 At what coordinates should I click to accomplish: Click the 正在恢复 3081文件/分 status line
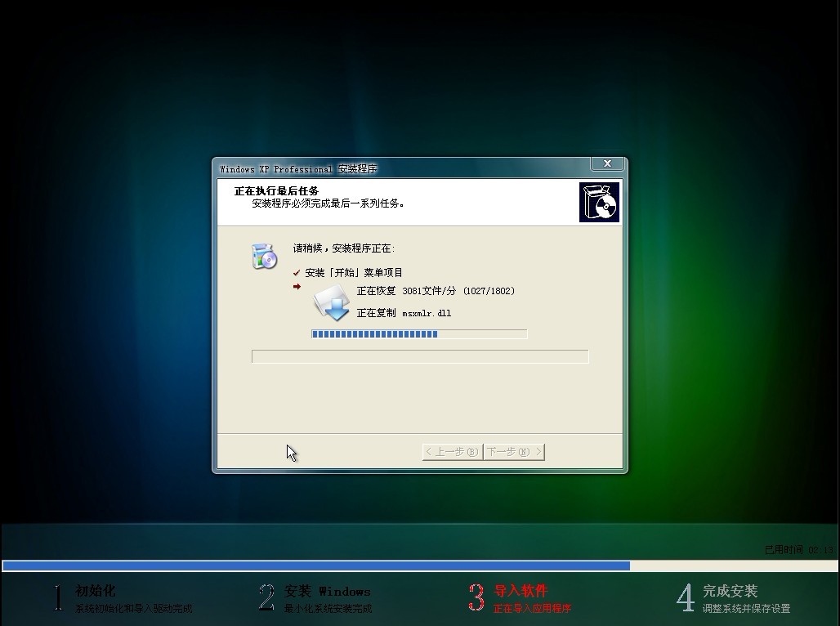[x=436, y=290]
